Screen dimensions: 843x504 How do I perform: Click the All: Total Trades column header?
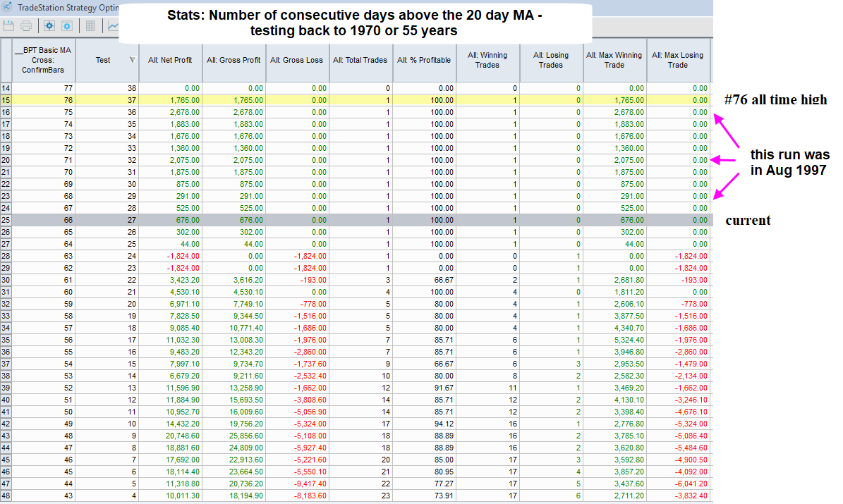(x=360, y=60)
